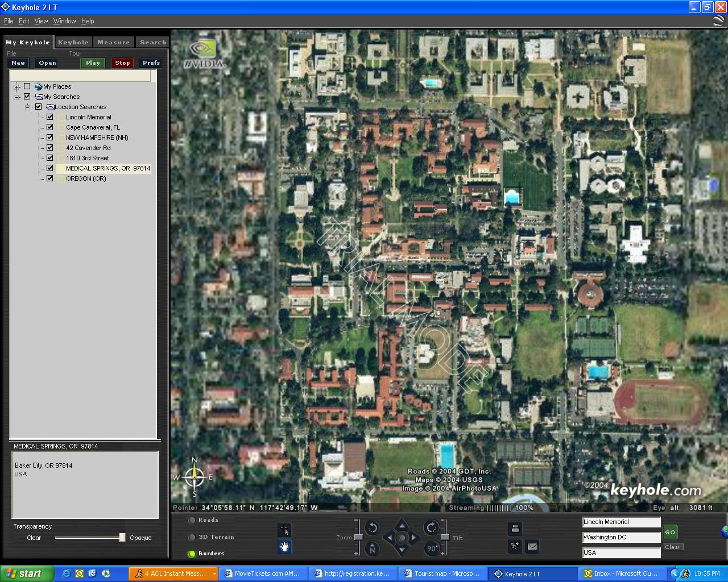728x582 pixels.
Task: Open the Windows Start menu
Action: 27,573
